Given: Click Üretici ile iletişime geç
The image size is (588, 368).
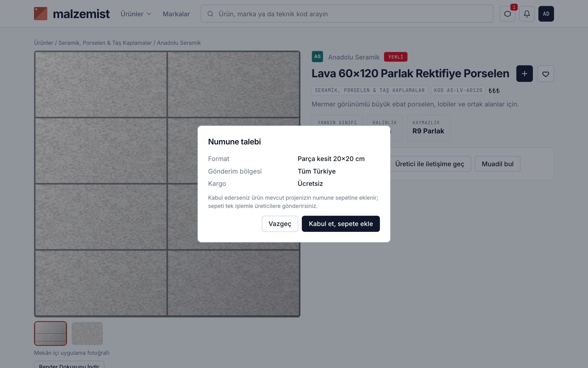Looking at the screenshot, I should (430, 164).
